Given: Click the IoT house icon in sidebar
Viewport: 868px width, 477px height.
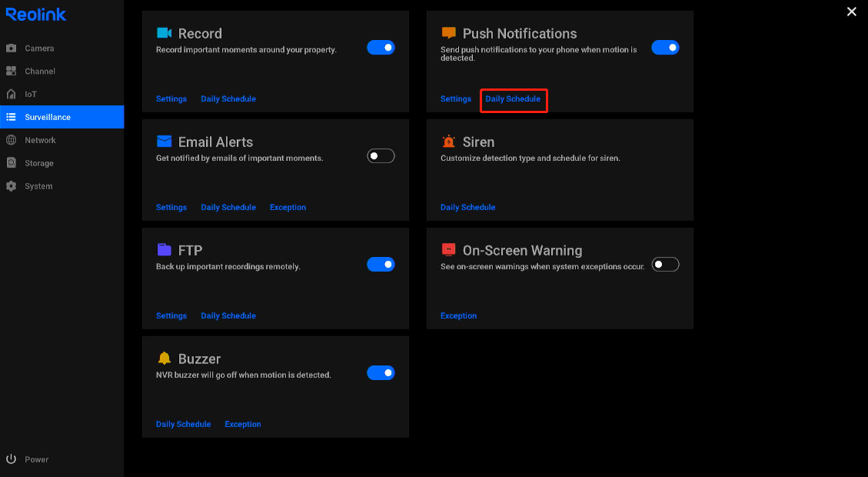Looking at the screenshot, I should click(x=11, y=94).
